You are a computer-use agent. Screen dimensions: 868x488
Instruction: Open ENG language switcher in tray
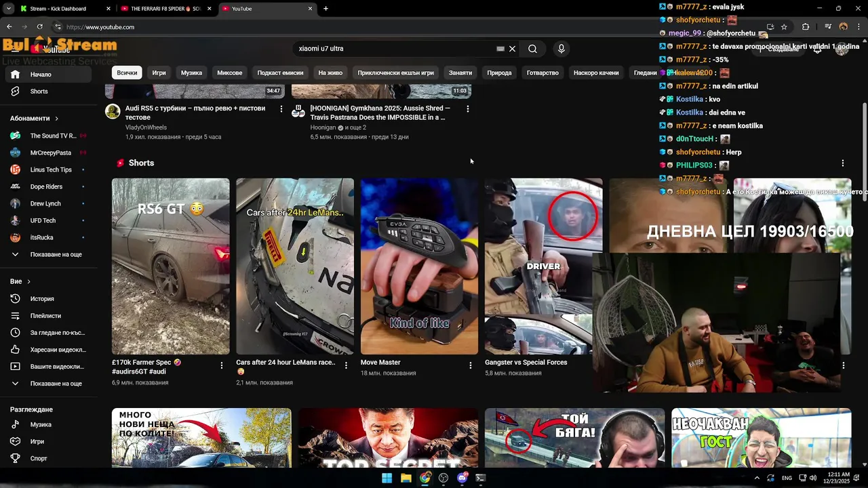pos(787,478)
